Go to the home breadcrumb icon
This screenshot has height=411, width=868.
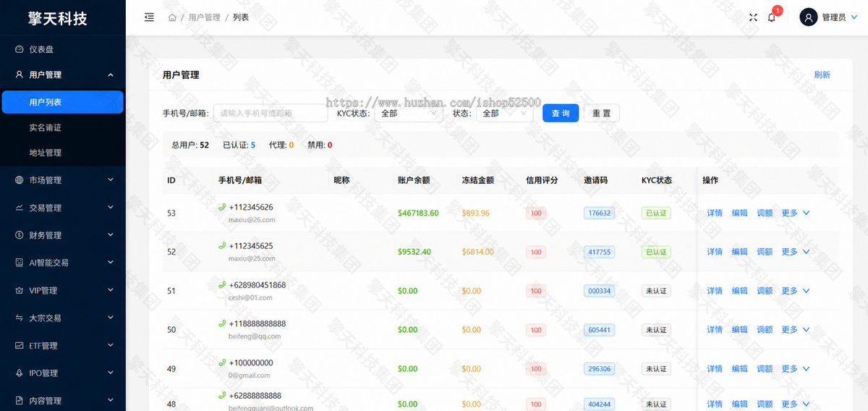coord(172,17)
